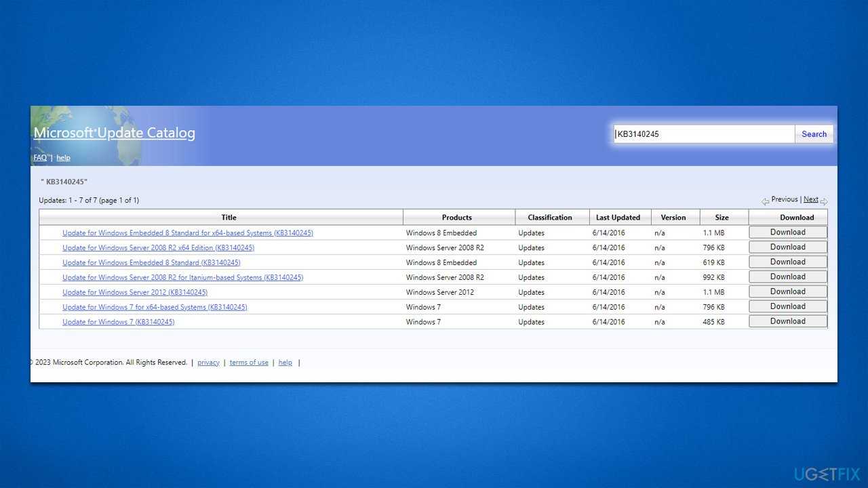The height and width of the screenshot is (488, 868).
Task: Open the help link in the footer
Action: 285,363
